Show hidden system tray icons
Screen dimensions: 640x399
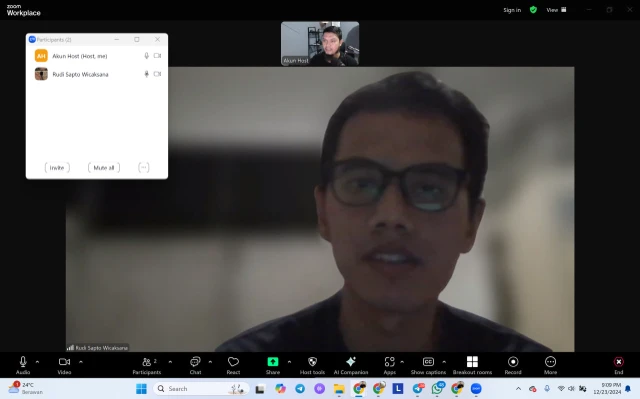point(518,389)
